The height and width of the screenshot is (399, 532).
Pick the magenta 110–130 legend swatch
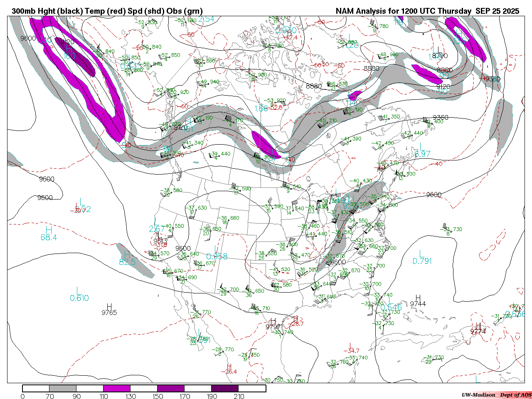117,389
